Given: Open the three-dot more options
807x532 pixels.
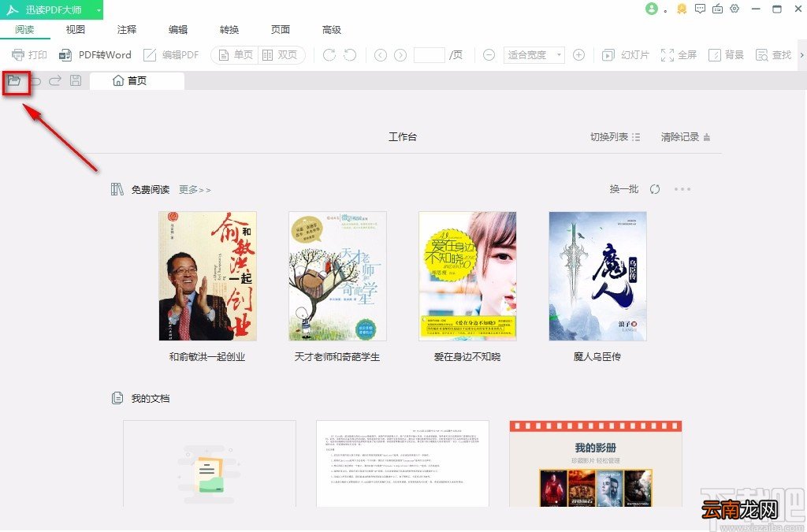Looking at the screenshot, I should [x=682, y=189].
